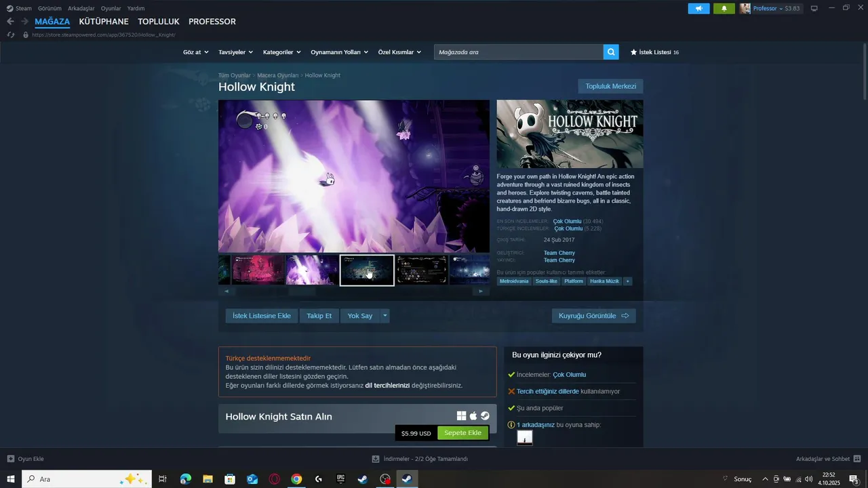Screen dimensions: 868x488
Task: Add Hollow Knight with Sepete Ekle
Action: 462,433
